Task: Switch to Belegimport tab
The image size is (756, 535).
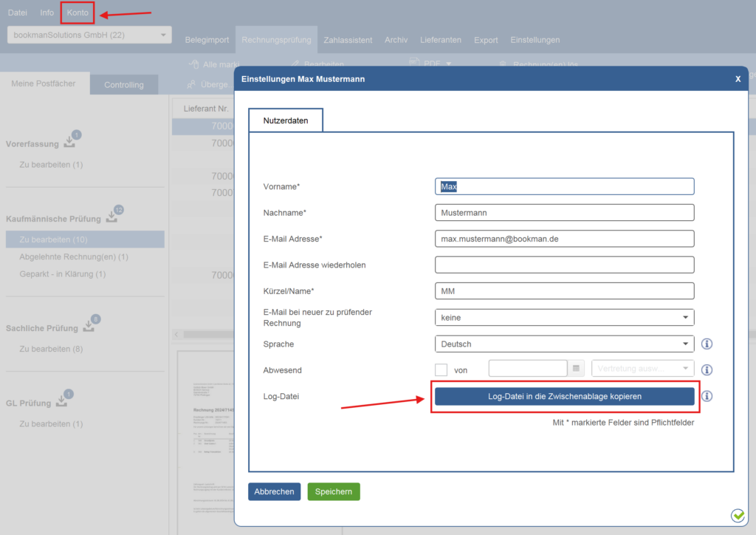Action: point(207,40)
